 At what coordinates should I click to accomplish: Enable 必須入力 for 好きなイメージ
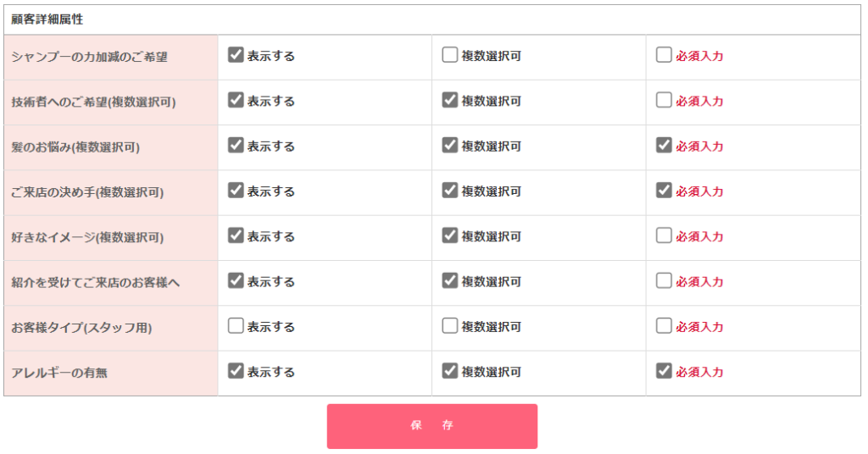point(664,235)
